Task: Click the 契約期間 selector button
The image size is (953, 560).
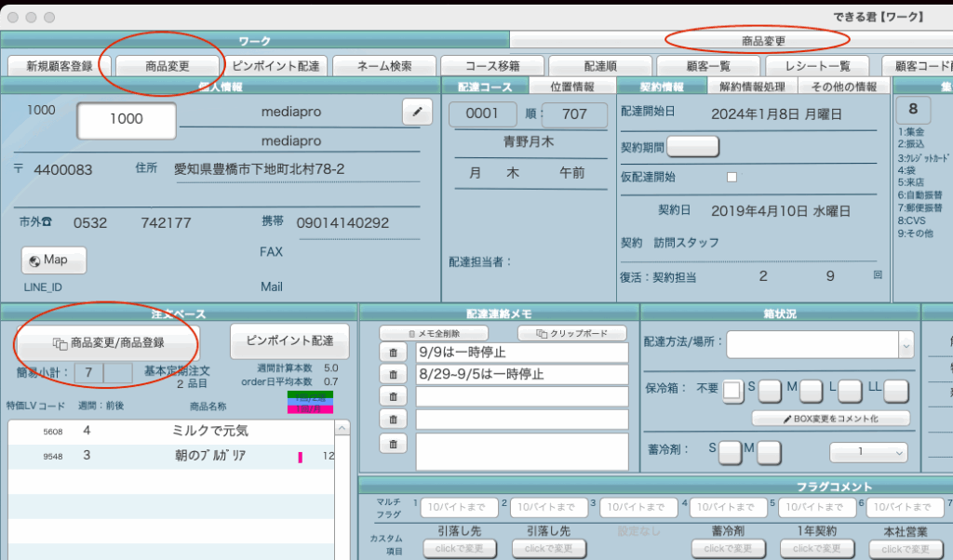Action: [x=692, y=146]
